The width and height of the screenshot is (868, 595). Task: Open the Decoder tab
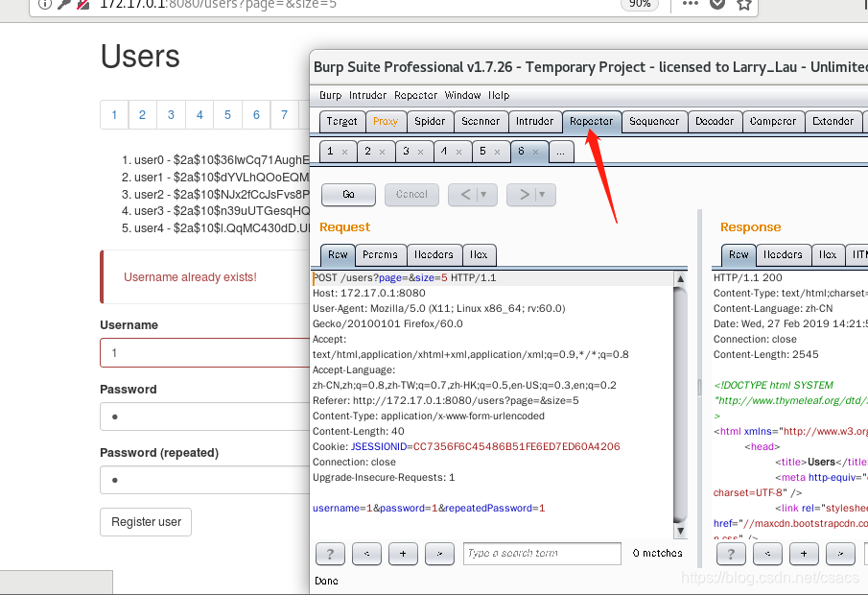tap(715, 121)
